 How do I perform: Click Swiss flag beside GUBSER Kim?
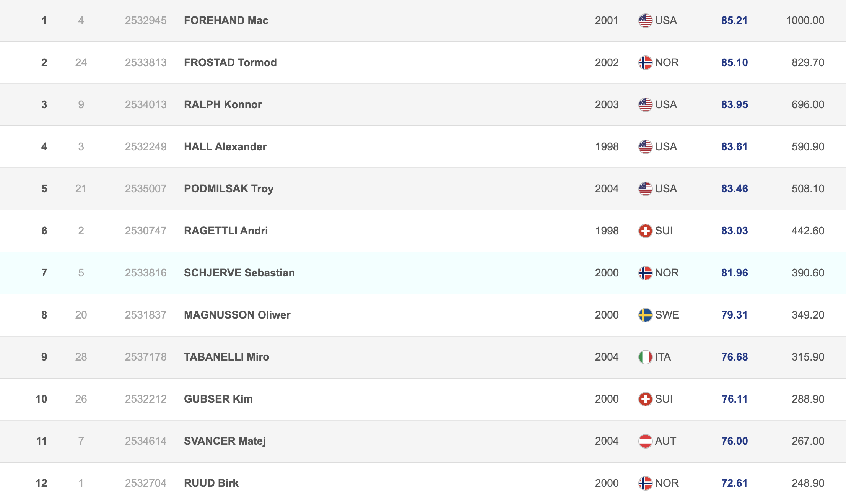point(645,399)
